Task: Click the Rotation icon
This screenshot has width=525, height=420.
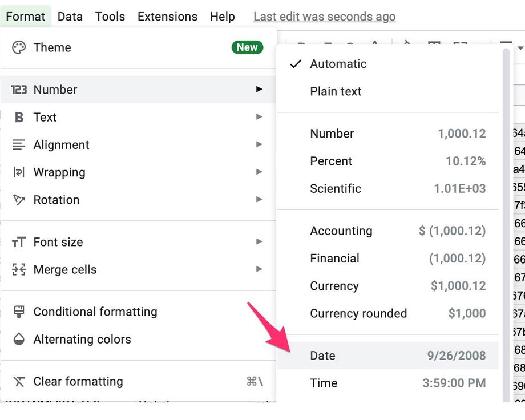Action: [x=19, y=200]
